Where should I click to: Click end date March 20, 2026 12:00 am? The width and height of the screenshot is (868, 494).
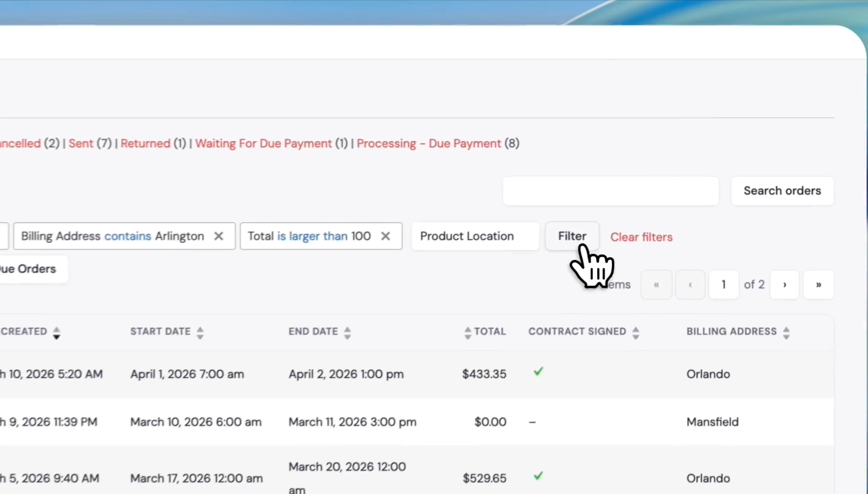[347, 478]
